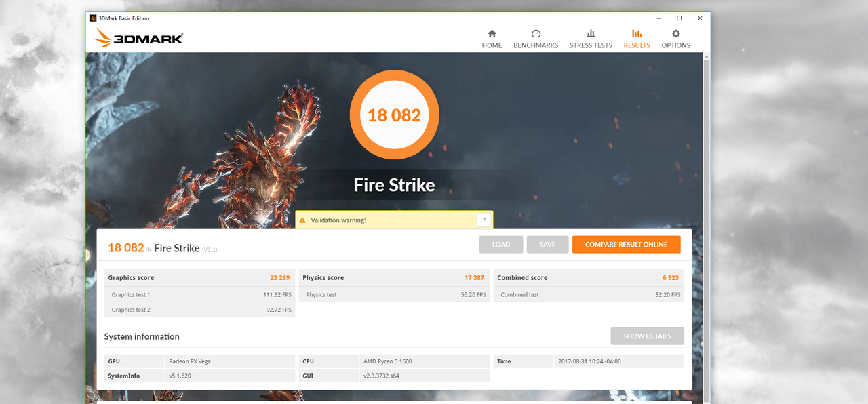Click 92.72 FPS value
The width and height of the screenshot is (868, 404).
coord(279,310)
